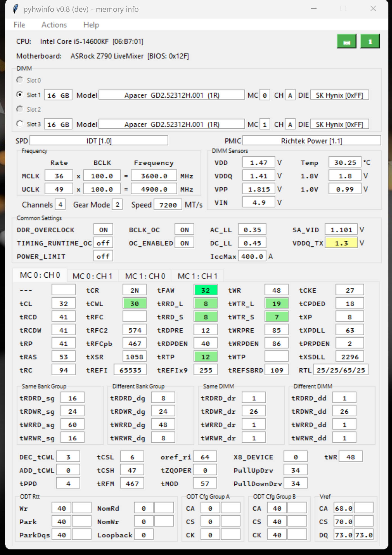
Task: Click the green screenshot icon button
Action: coord(346,41)
